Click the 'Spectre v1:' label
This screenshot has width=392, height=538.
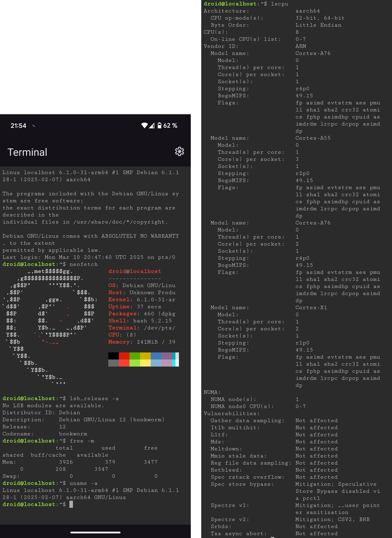[230, 505]
